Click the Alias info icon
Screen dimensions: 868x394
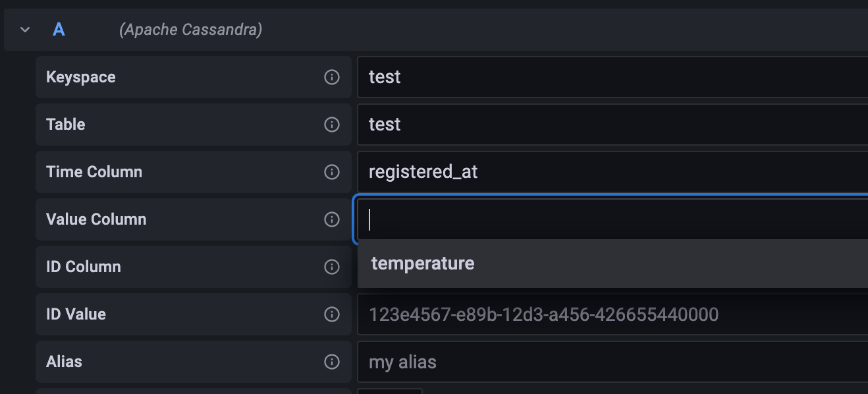332,362
